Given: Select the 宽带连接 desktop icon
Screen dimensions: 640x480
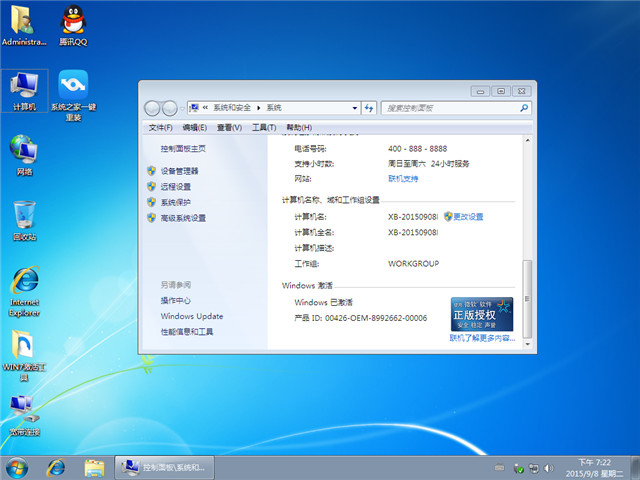Looking at the screenshot, I should tap(24, 416).
